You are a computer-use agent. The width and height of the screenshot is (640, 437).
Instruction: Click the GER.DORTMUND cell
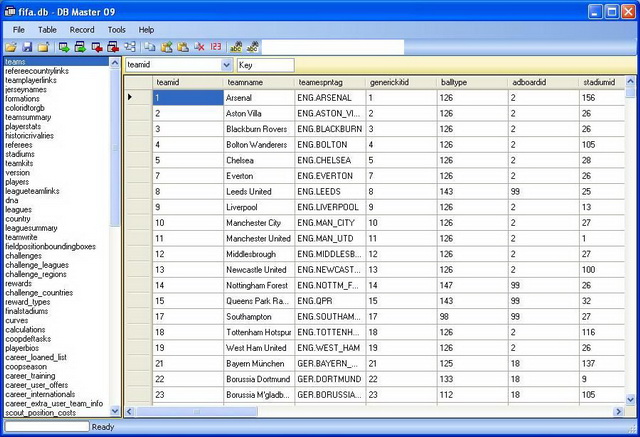[x=330, y=379]
